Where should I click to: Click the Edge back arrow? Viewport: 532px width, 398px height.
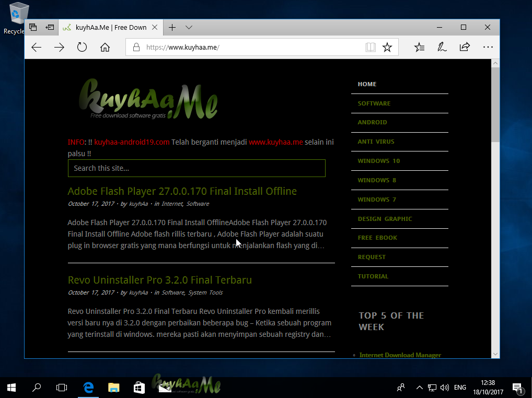(36, 47)
